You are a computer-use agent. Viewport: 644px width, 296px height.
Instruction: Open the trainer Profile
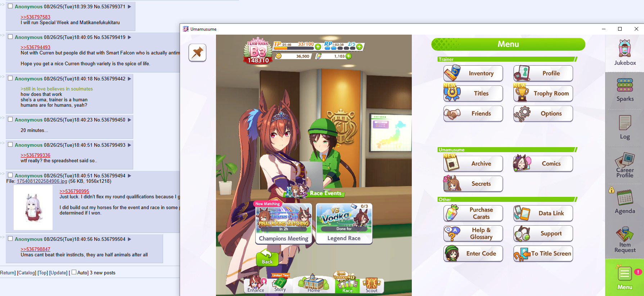pyautogui.click(x=543, y=73)
